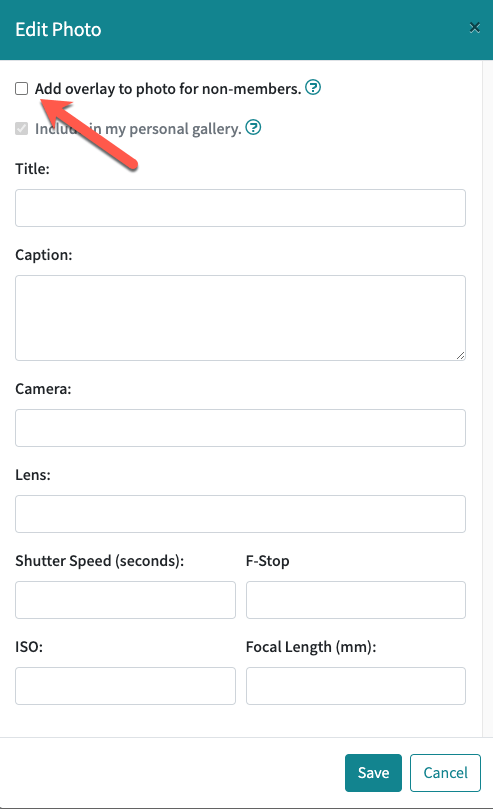Click the 'my personal gallery' label text
The width and height of the screenshot is (494, 809).
pos(173,128)
